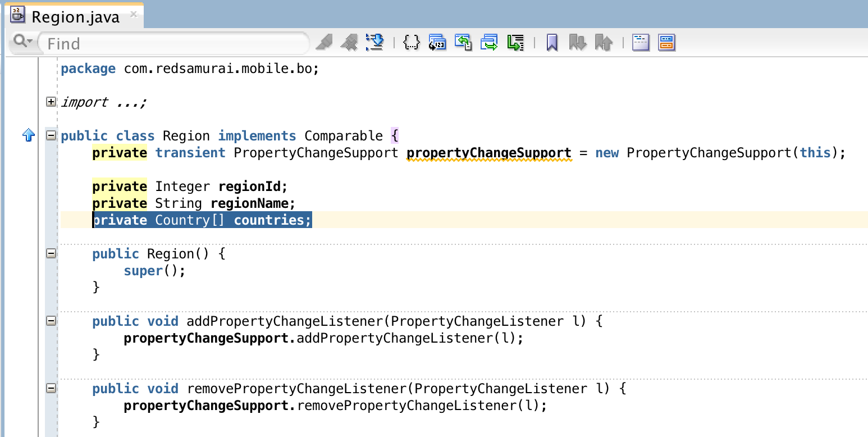
Task: Click the Comparable interface name
Action: pyautogui.click(x=344, y=136)
